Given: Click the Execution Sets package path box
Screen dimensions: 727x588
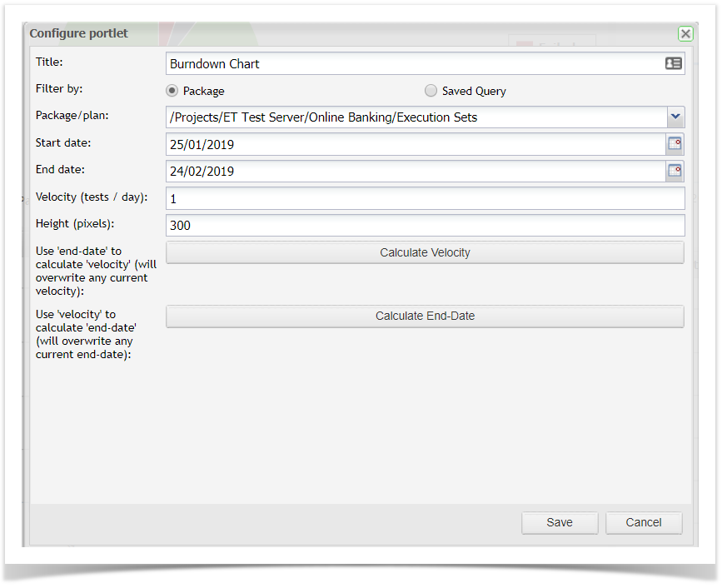Looking at the screenshot, I should point(416,117).
